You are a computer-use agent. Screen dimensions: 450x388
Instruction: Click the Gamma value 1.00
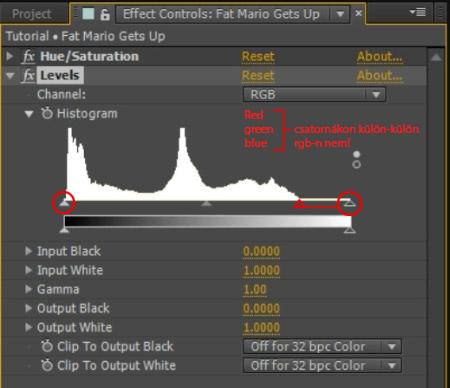[255, 289]
